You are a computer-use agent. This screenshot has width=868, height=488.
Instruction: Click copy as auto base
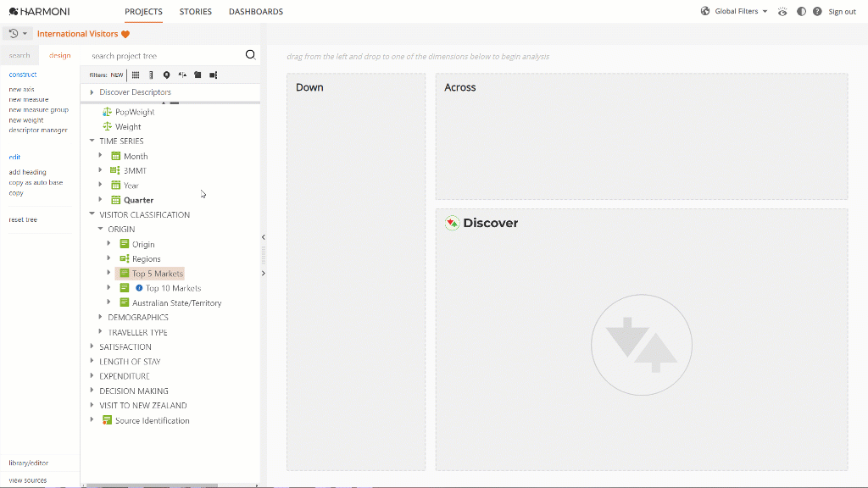(x=36, y=182)
